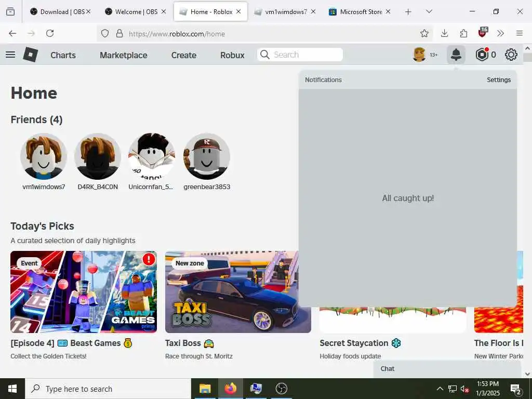The width and height of the screenshot is (532, 399).
Task: Click the search magnifier icon
Action: (264, 55)
